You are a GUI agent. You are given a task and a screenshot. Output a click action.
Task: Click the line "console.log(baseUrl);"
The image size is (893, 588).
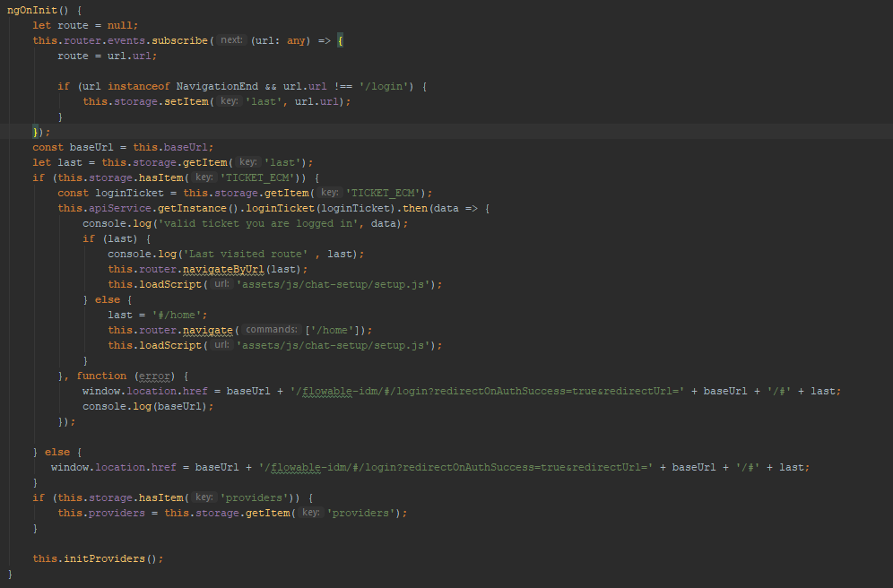coord(148,407)
